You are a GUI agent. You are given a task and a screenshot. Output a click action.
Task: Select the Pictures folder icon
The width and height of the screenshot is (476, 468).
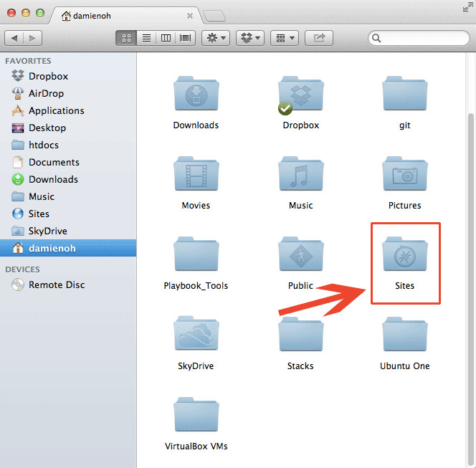click(404, 173)
